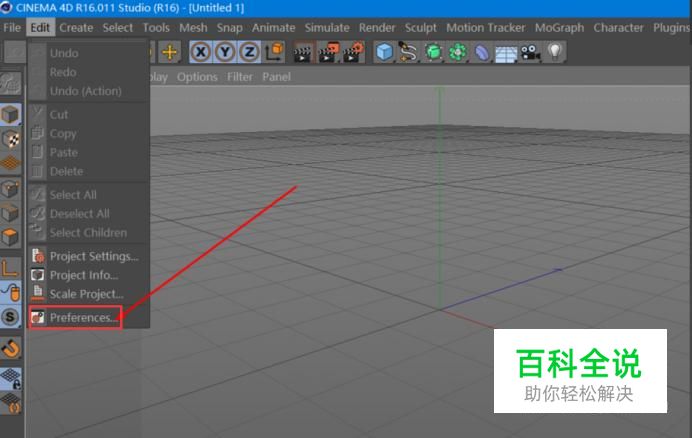This screenshot has width=692, height=438.
Task: Click orange Workplane mode icon
Action: [x=10, y=163]
